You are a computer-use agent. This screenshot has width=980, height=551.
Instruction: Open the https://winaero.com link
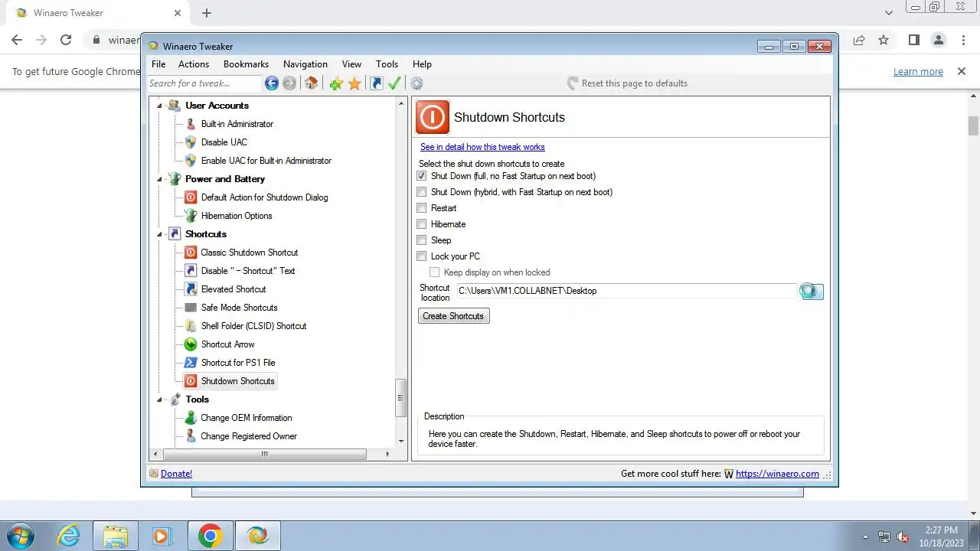click(777, 474)
